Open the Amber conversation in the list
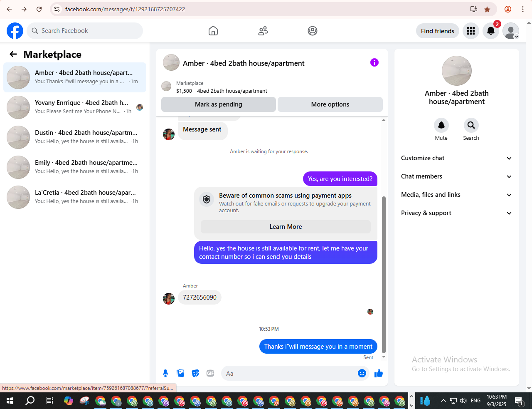The height and width of the screenshot is (409, 532). pyautogui.click(x=75, y=77)
